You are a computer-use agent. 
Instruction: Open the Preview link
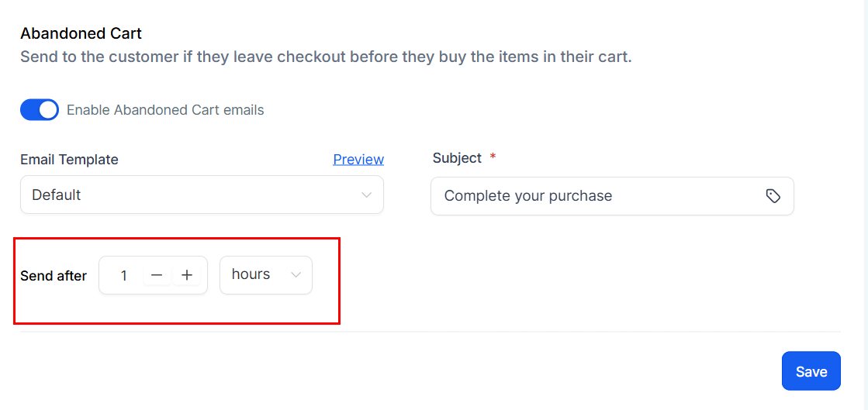click(358, 160)
